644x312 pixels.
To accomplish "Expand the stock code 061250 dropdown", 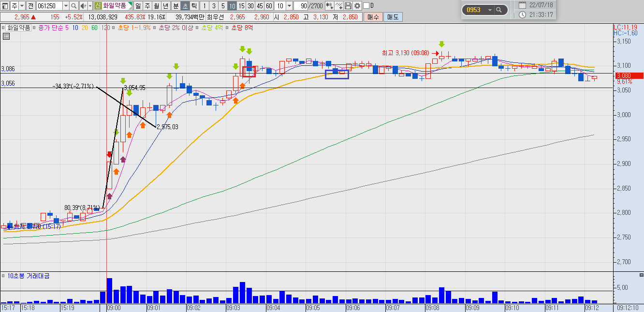I will point(66,6).
